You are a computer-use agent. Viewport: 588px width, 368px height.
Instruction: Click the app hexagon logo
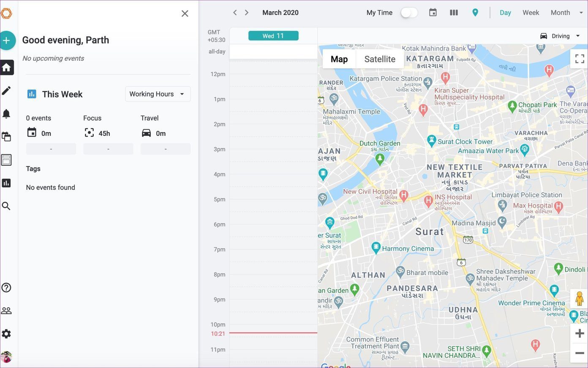(x=6, y=14)
